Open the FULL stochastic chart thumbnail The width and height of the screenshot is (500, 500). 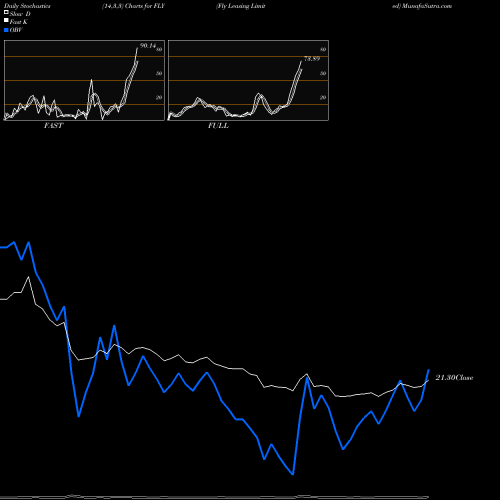click(248, 80)
